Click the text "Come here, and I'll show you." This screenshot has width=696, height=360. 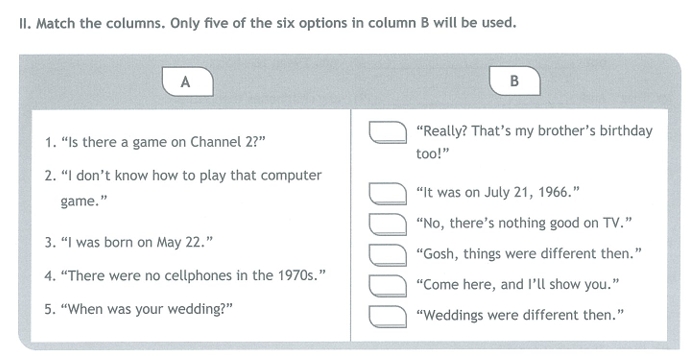[518, 285]
